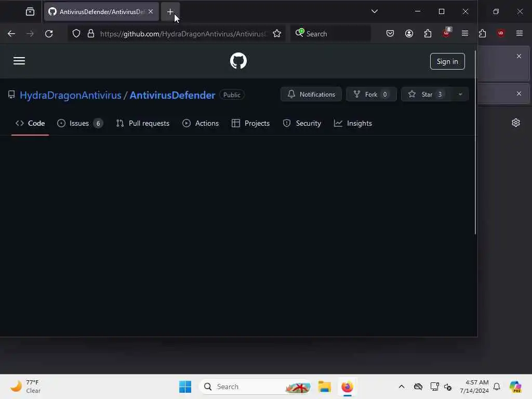This screenshot has height=399, width=532.
Task: Open front window application hamburger menu
Action: [465, 33]
